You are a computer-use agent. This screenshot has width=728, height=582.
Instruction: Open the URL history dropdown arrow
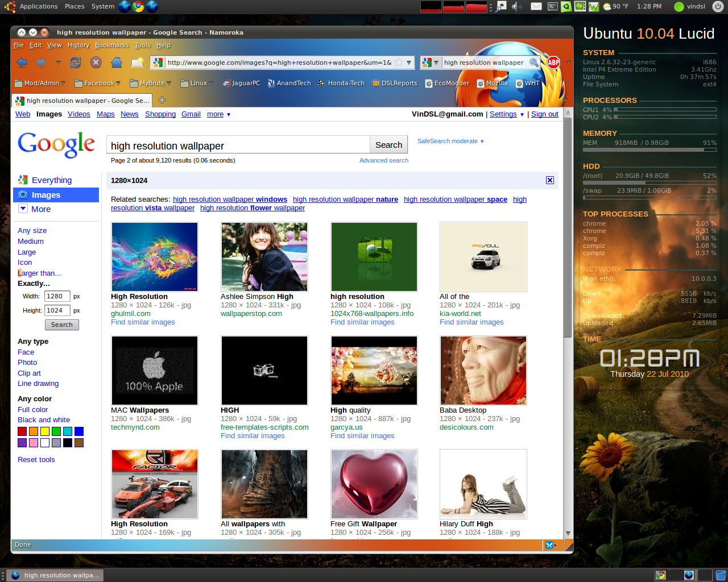point(409,63)
